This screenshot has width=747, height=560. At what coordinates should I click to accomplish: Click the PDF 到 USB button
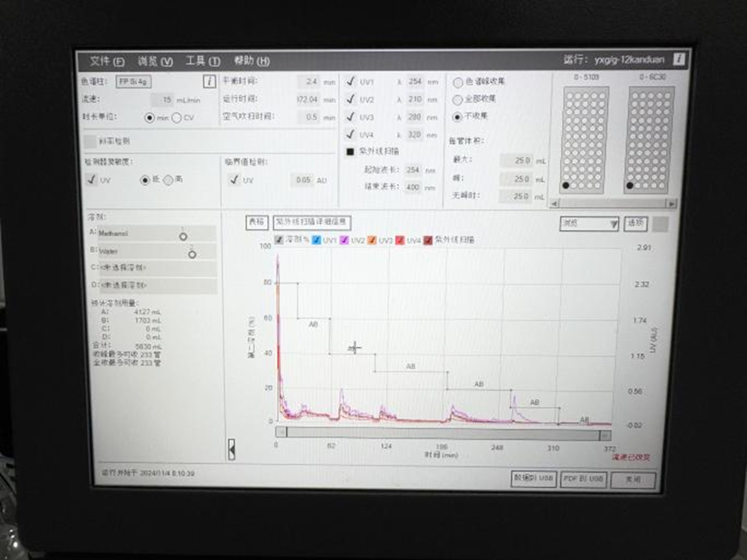[x=583, y=479]
